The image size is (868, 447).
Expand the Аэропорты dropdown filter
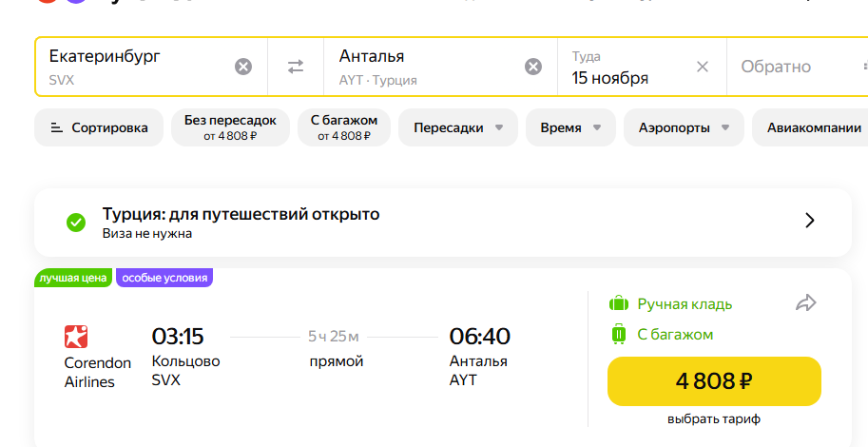click(x=684, y=127)
